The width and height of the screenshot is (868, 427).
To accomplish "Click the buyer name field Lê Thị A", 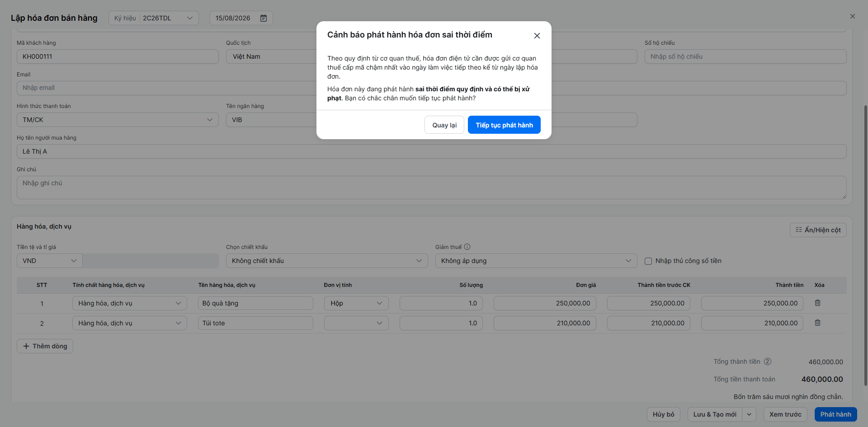I will [432, 151].
